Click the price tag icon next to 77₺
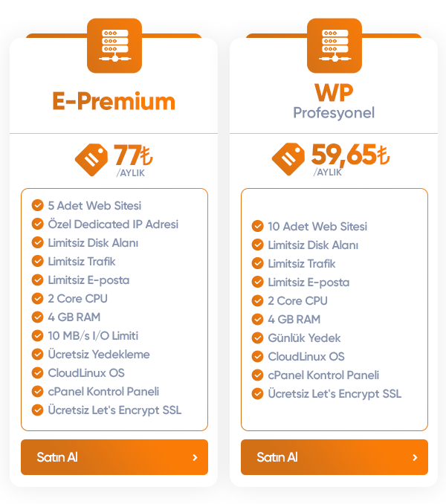Screen dimensions: 446x504 click(91, 160)
